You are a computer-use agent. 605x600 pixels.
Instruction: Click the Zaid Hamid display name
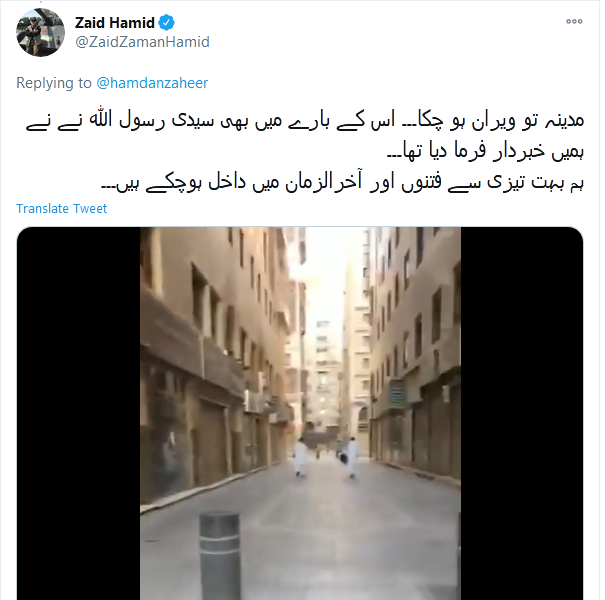115,23
